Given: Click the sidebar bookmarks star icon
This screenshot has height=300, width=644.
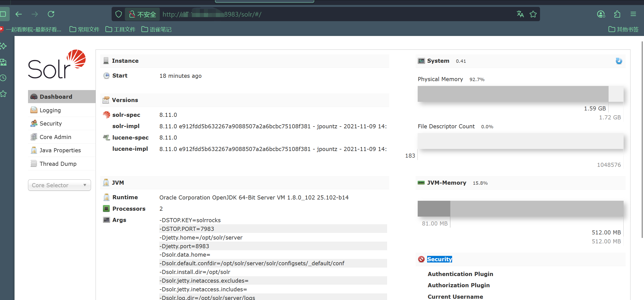Looking at the screenshot, I should (3, 94).
